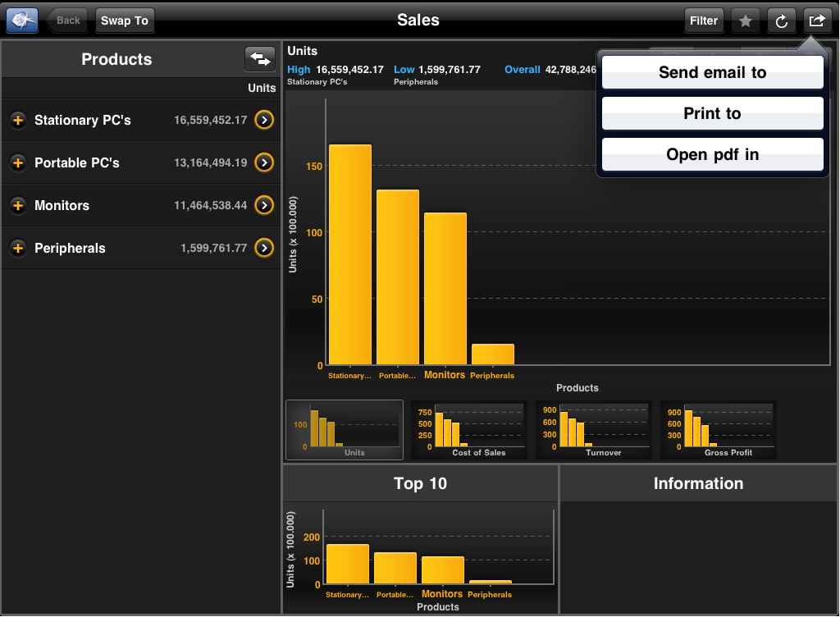The image size is (840, 617).
Task: Open Peripherals detail arrow
Action: click(x=263, y=248)
